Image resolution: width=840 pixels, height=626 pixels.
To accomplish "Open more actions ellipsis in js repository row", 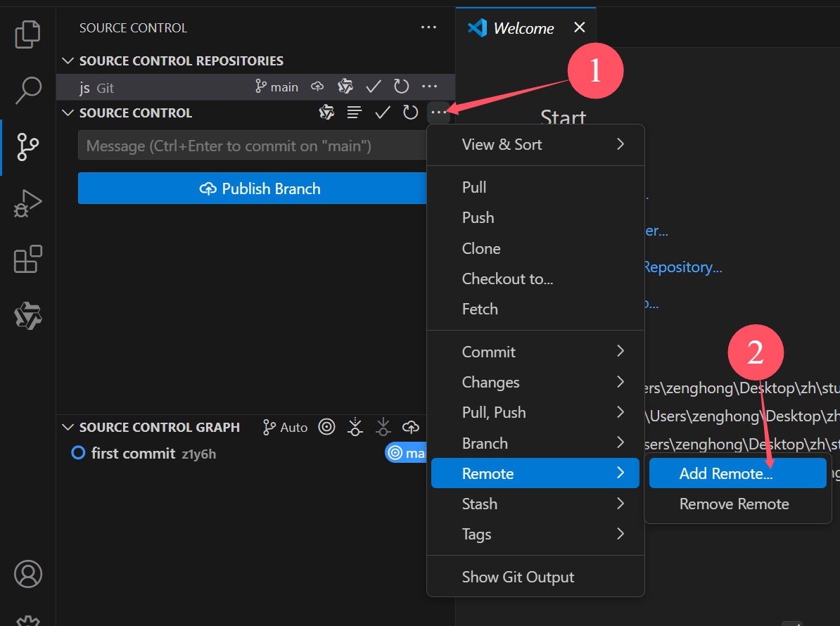I will point(430,87).
